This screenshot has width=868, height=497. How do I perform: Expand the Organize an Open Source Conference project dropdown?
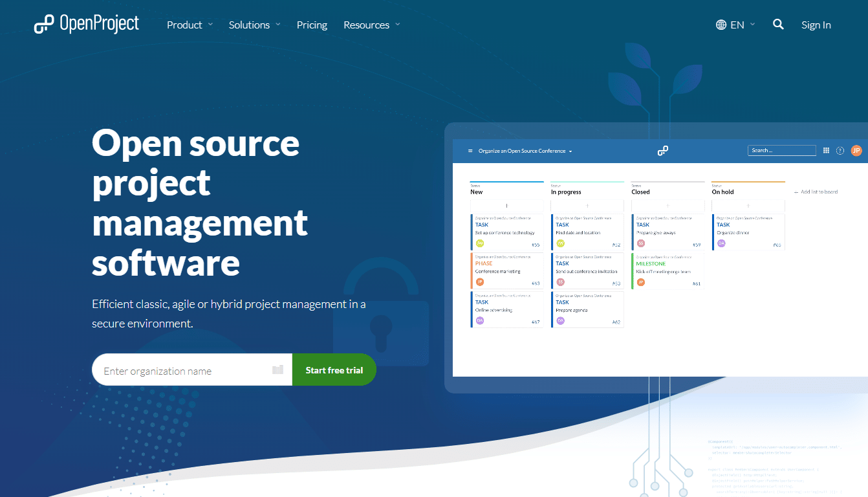(525, 151)
